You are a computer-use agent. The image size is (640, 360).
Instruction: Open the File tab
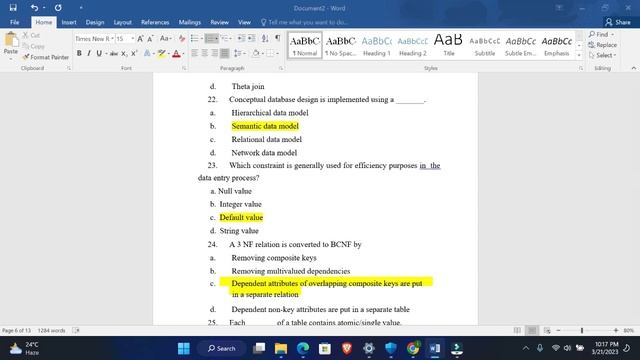pyautogui.click(x=15, y=22)
